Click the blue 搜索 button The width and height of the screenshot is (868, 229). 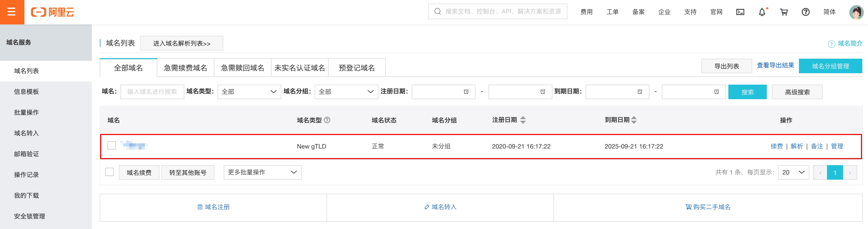pos(747,92)
